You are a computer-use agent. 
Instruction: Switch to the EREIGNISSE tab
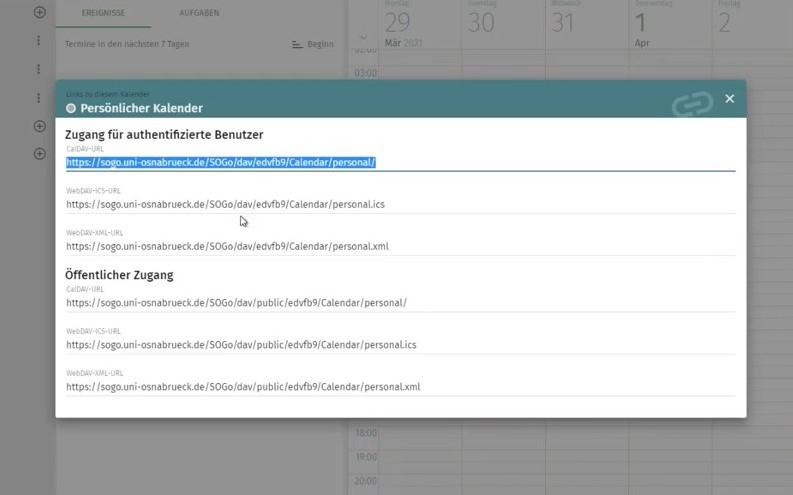[x=103, y=13]
